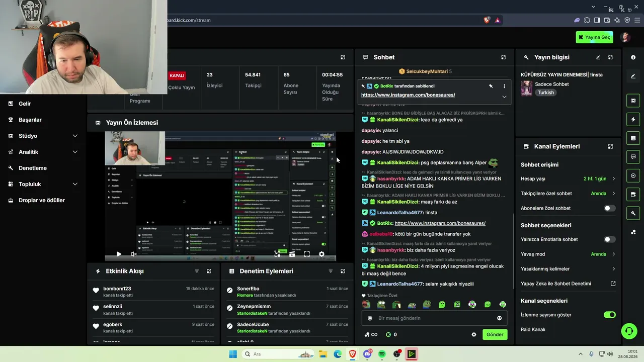Open Spotify from Windows taskbar

point(382,354)
